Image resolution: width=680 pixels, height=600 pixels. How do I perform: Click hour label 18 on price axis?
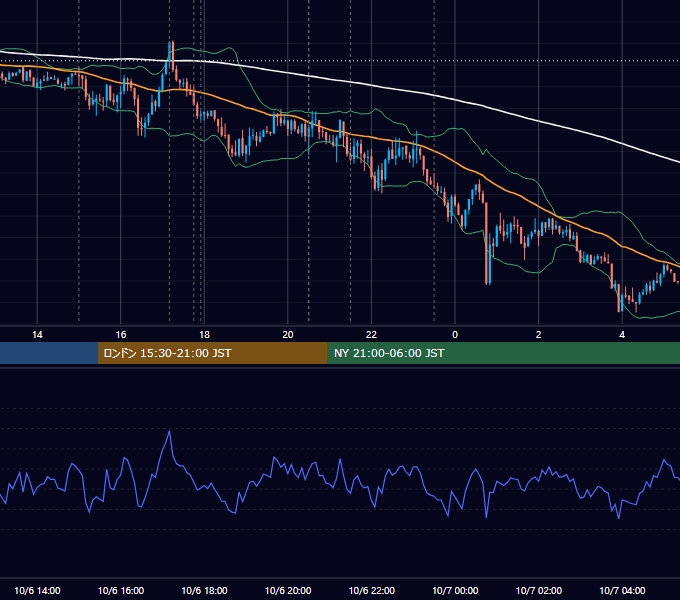[x=204, y=335]
